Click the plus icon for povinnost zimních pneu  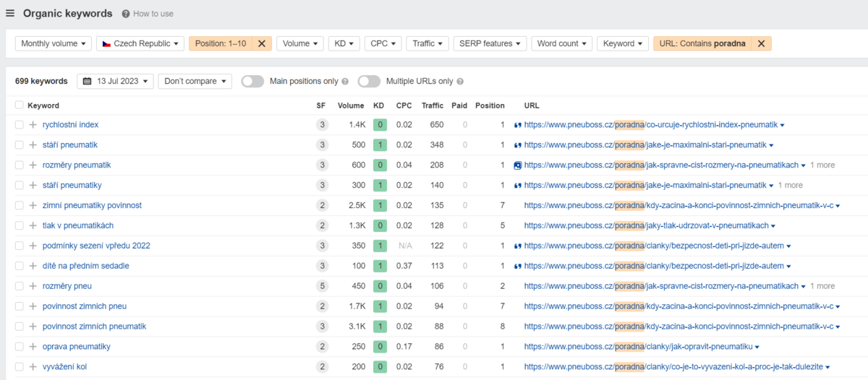(33, 306)
